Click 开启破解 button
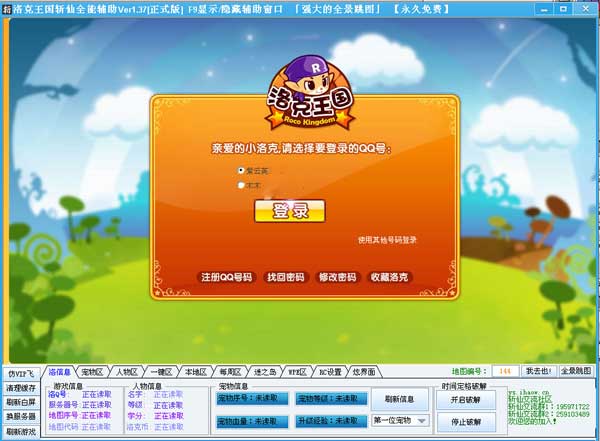The height and width of the screenshot is (441, 600). pyautogui.click(x=465, y=400)
